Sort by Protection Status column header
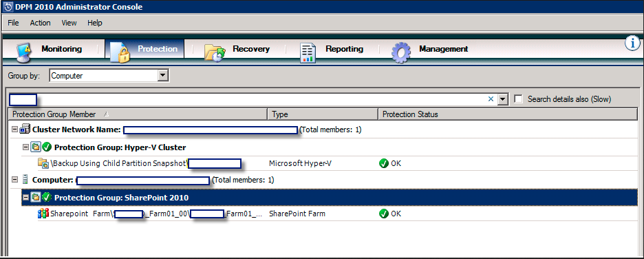644x259 pixels. tap(508, 114)
